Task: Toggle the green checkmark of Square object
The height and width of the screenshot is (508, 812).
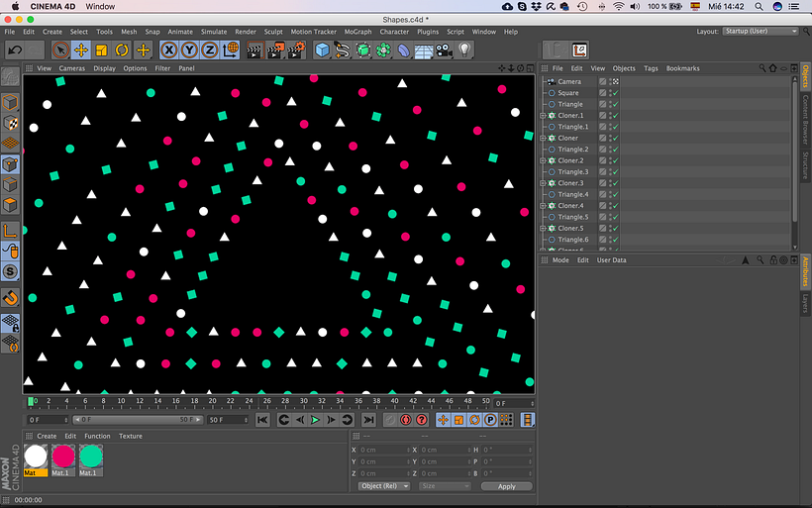Action: 616,93
